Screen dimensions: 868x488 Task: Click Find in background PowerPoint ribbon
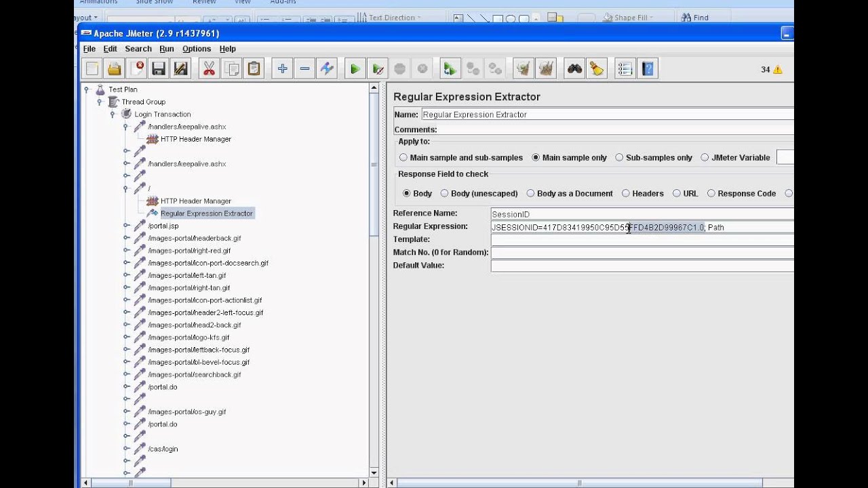point(695,18)
